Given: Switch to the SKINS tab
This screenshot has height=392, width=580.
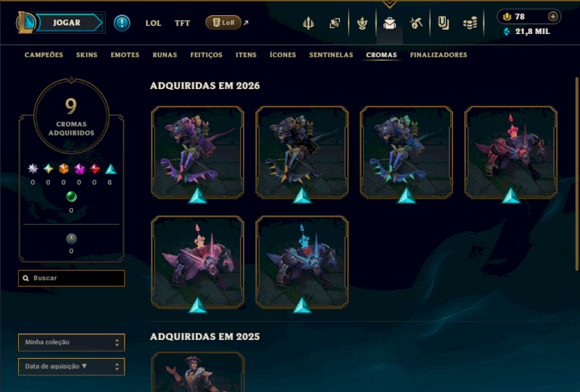Looking at the screenshot, I should [x=86, y=55].
